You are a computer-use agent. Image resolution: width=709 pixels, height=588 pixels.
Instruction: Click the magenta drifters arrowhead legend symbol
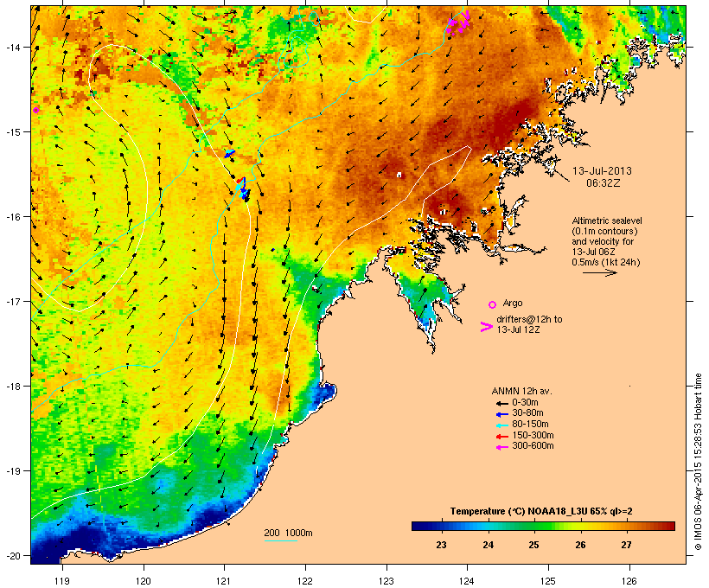point(487,327)
